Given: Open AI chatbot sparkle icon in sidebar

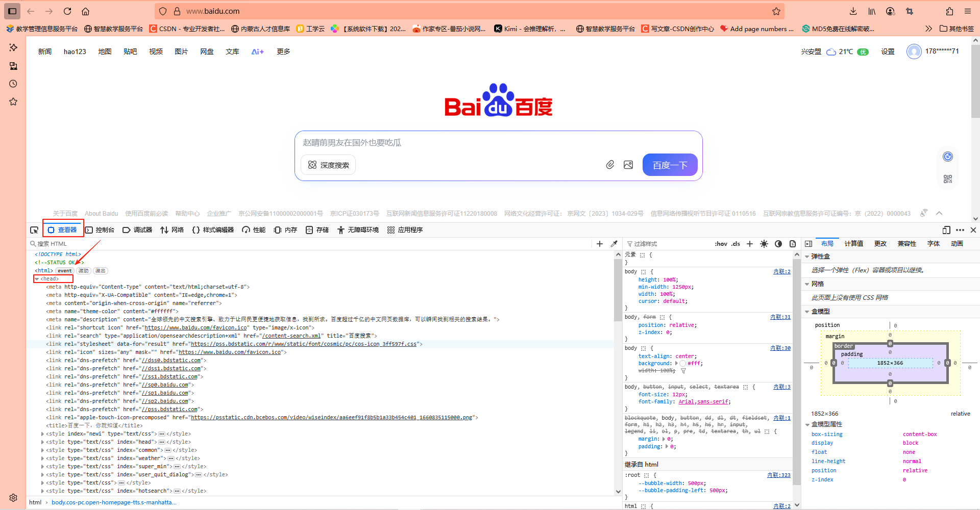Looking at the screenshot, I should tap(13, 47).
